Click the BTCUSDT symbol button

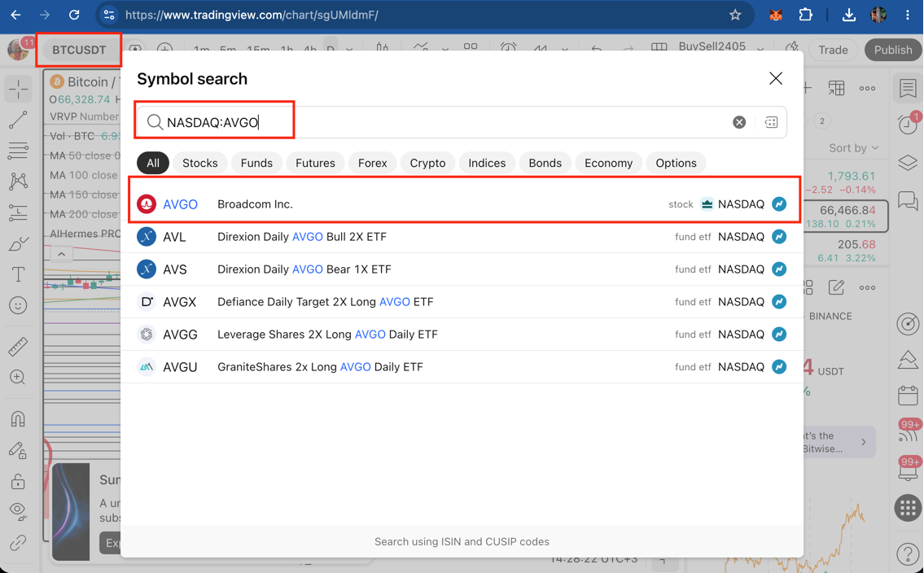79,50
